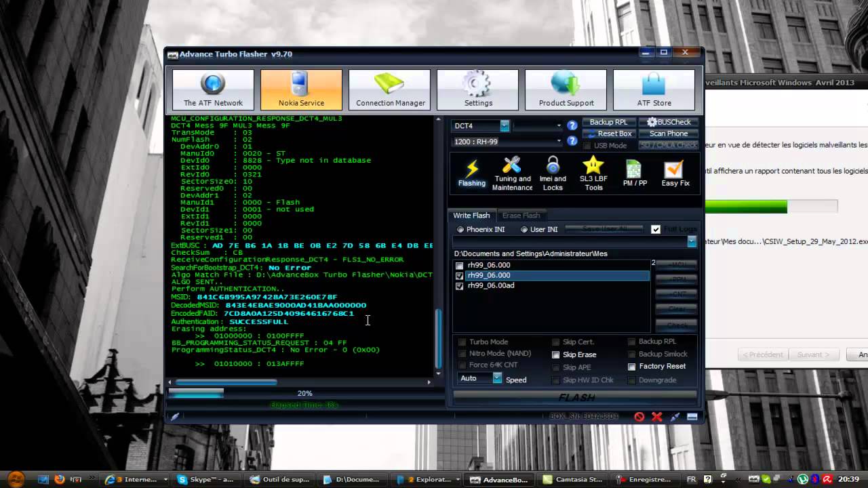The image size is (868, 488).
Task: Open the DCT4 platform dropdown
Action: pos(505,125)
